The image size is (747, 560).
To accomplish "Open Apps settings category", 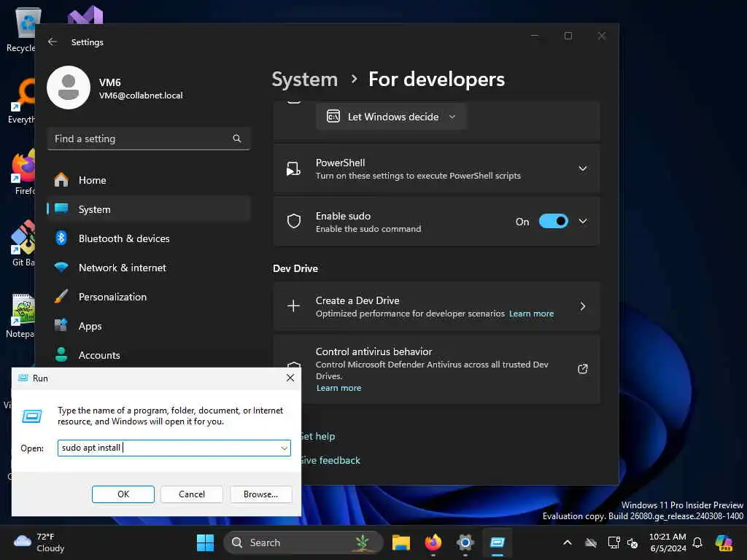I will coord(149,326).
